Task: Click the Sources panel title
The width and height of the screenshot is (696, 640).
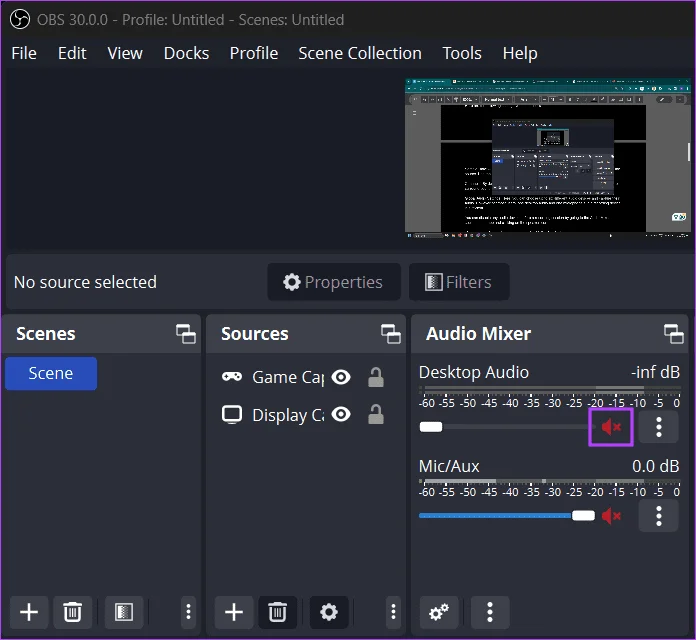Action: tap(255, 334)
